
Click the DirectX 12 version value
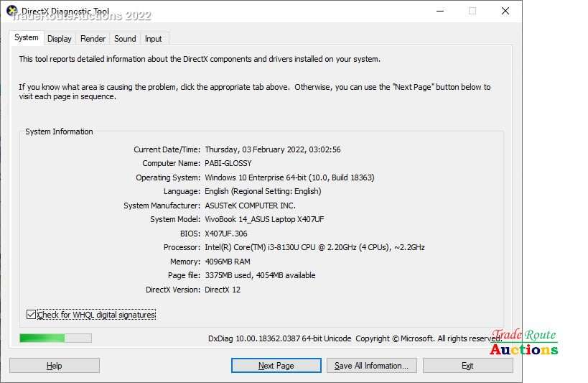[223, 290]
